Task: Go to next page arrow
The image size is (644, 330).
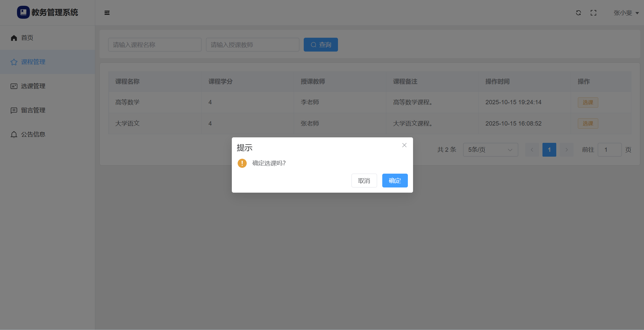Action: pos(566,150)
